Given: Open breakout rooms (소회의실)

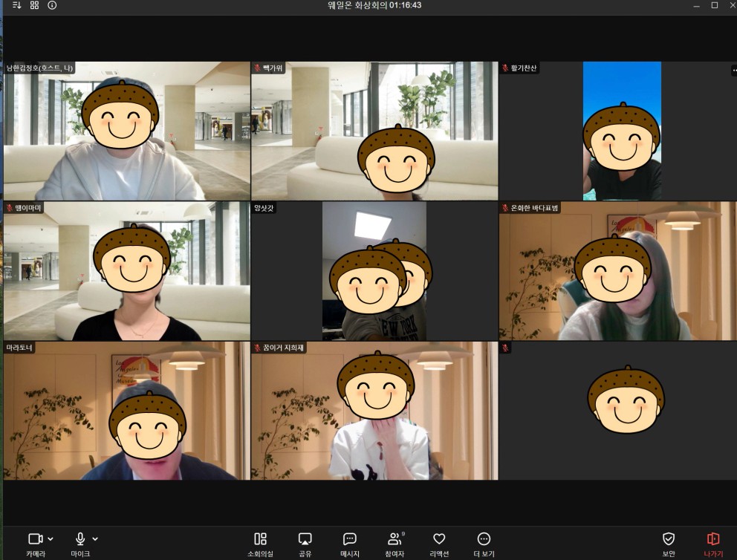Looking at the screenshot, I should coord(260,538).
